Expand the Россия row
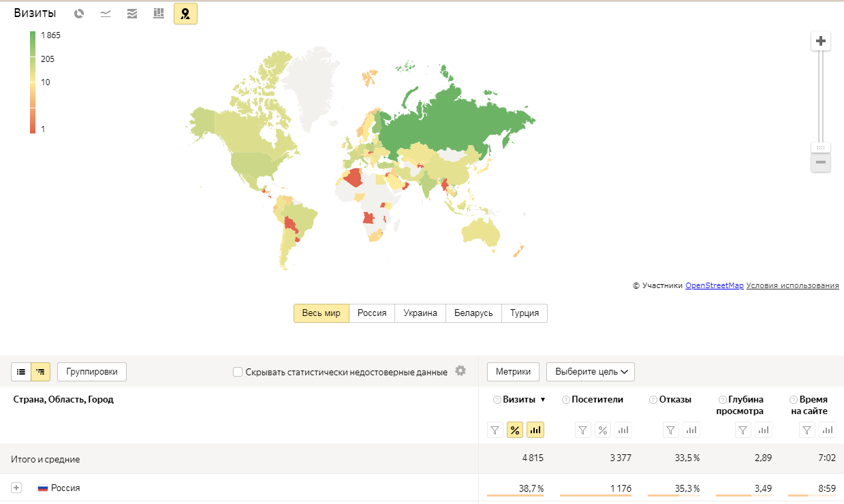 tap(16, 488)
